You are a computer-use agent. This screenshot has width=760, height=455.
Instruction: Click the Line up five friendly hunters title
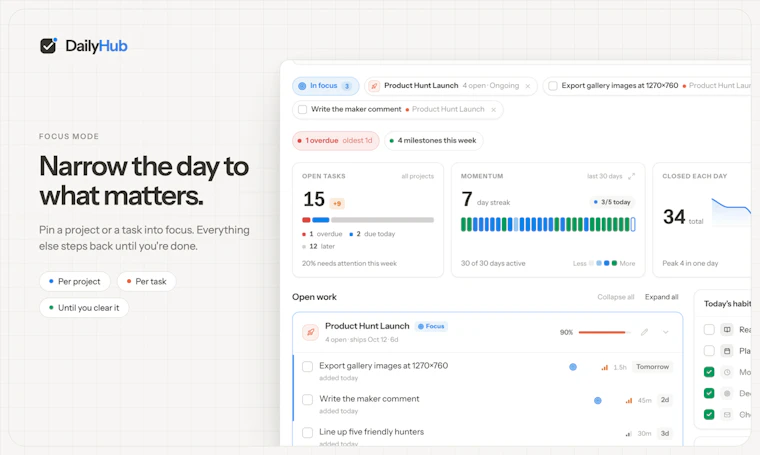(371, 432)
